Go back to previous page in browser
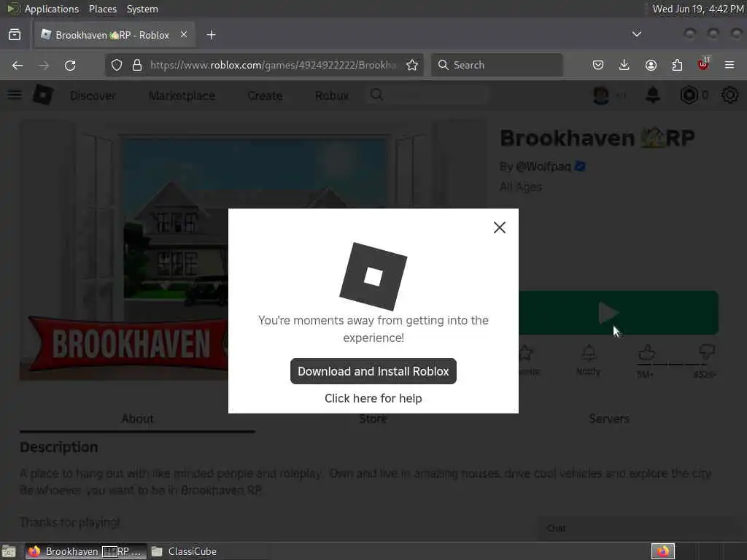The image size is (747, 560). click(18, 65)
